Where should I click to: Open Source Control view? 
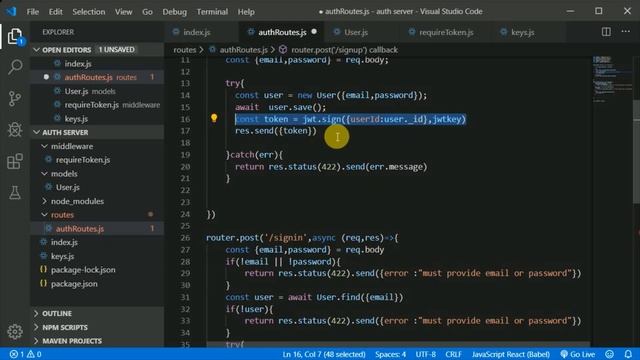15,98
